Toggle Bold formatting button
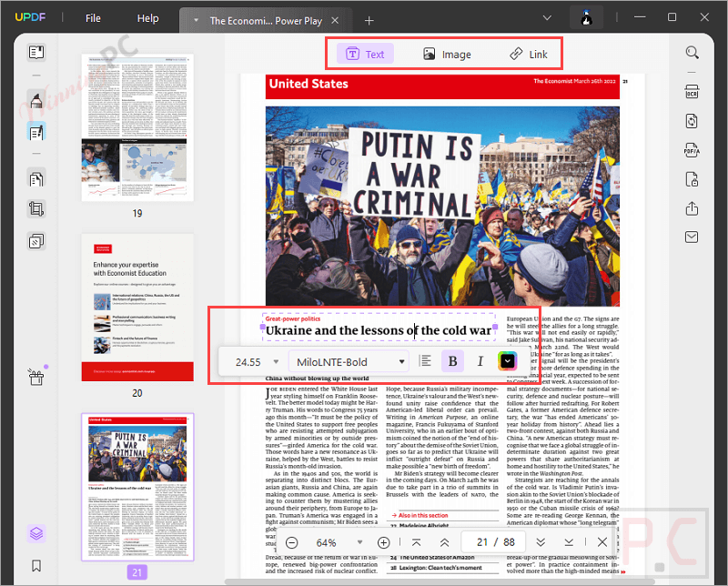Viewport: 728px width, 586px height. tap(452, 361)
